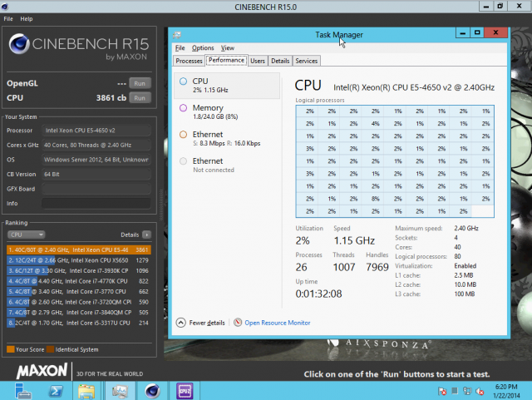This screenshot has height=400, width=532.
Task: Select ranking entry Core i7-3770
Action: pos(78,292)
